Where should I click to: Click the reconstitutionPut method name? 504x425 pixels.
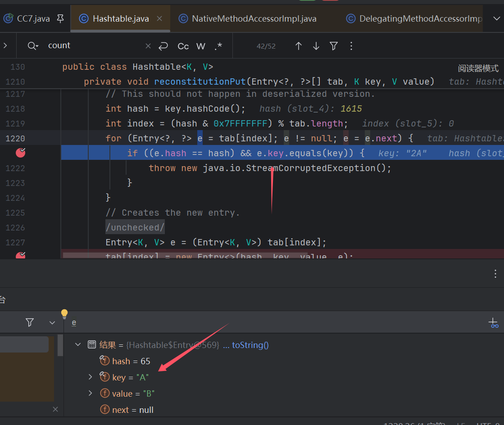[200, 81]
